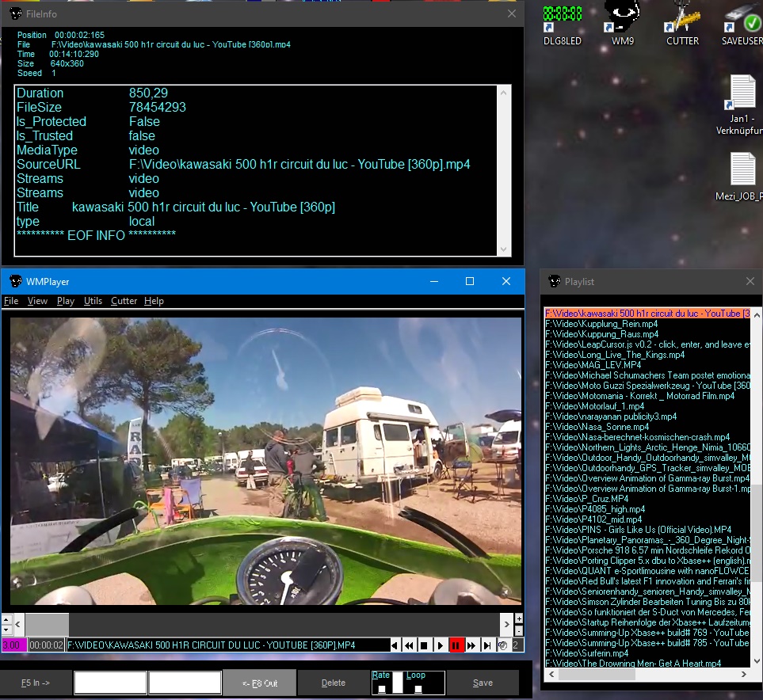Skip to next track button
Viewport: 763px width, 700px height.
(486, 645)
